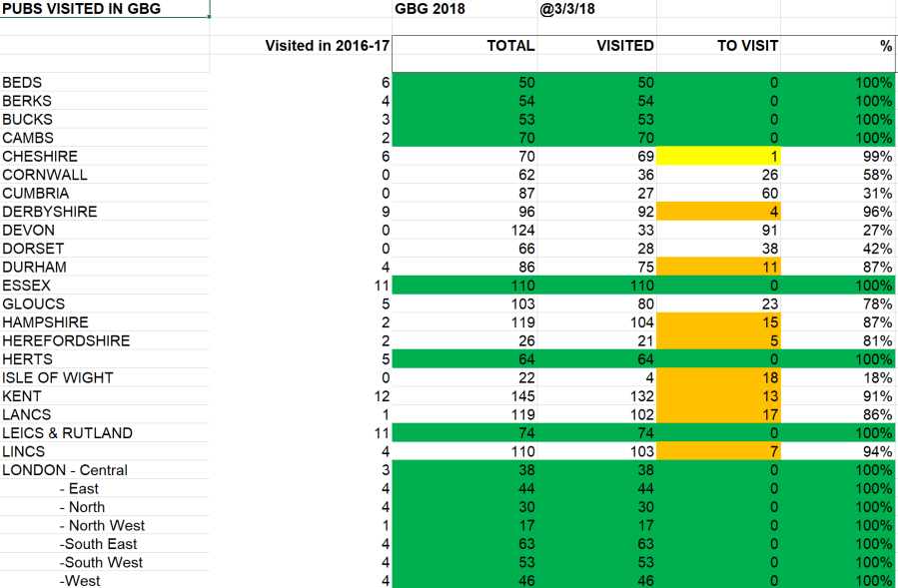Click the ISLE OF WIGHT percentage cell
The image size is (898, 588).
(x=838, y=378)
